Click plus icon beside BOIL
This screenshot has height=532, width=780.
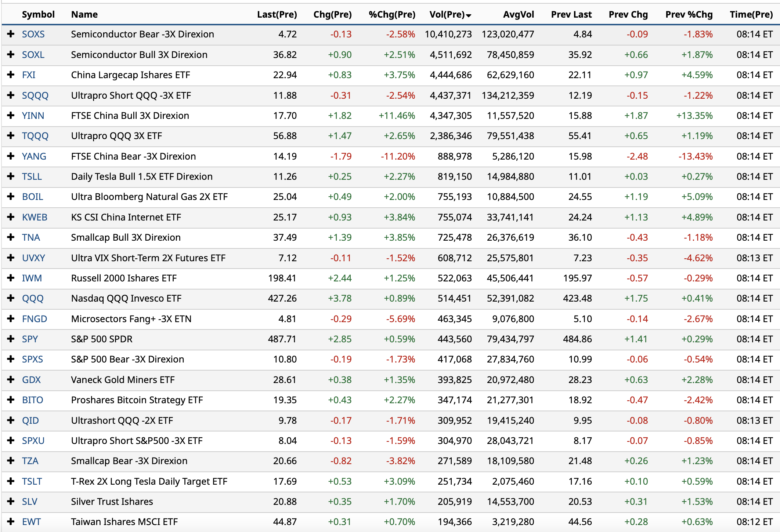pos(11,197)
